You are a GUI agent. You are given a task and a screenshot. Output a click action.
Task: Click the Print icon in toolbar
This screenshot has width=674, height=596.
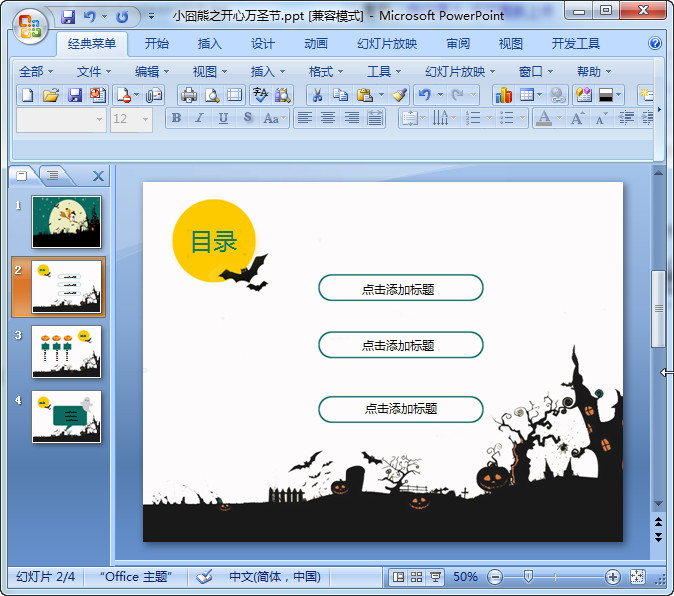click(x=189, y=95)
